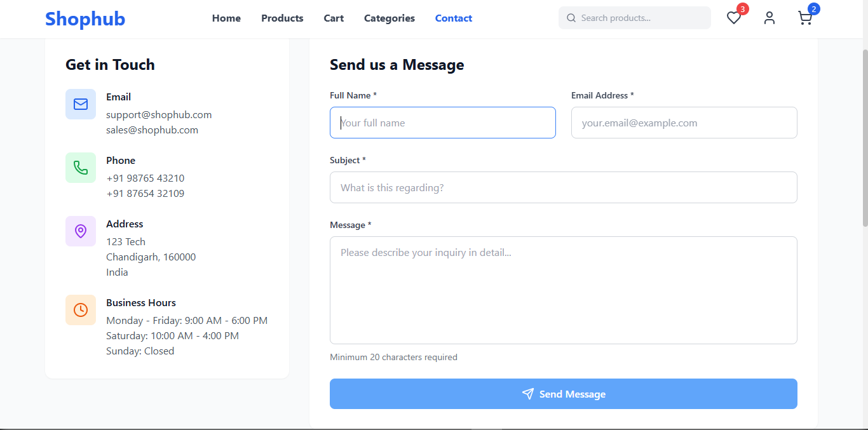Screen dimensions: 868x430
Task: Click the user account icon
Action: [x=770, y=18]
